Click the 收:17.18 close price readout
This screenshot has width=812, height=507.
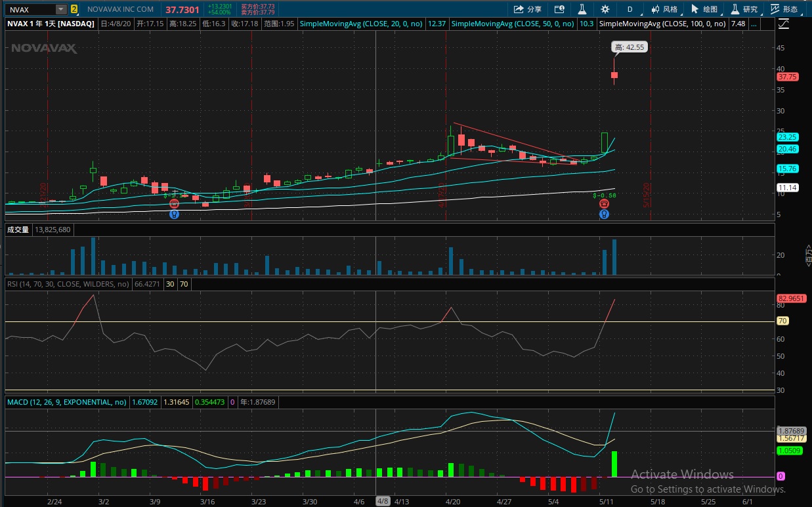(x=244, y=23)
